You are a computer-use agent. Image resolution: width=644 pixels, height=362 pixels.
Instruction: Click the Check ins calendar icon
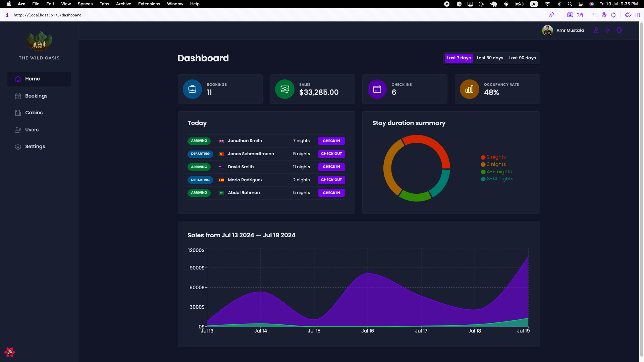pyautogui.click(x=377, y=89)
